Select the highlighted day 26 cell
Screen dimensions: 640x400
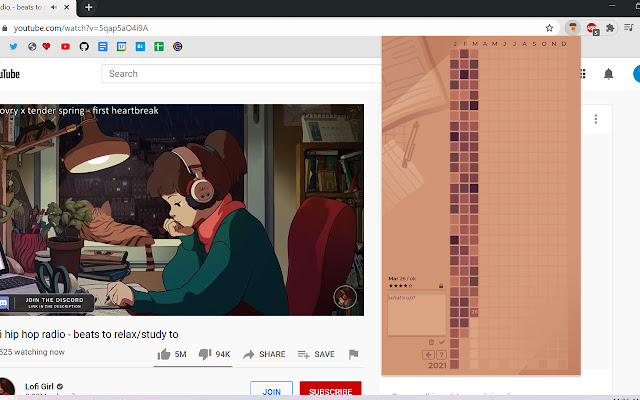[474, 312]
